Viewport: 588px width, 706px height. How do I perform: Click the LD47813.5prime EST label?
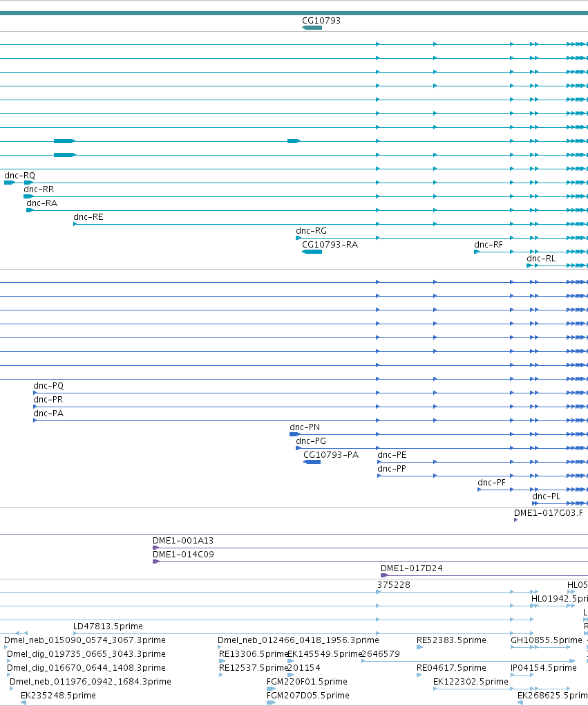click(108, 626)
